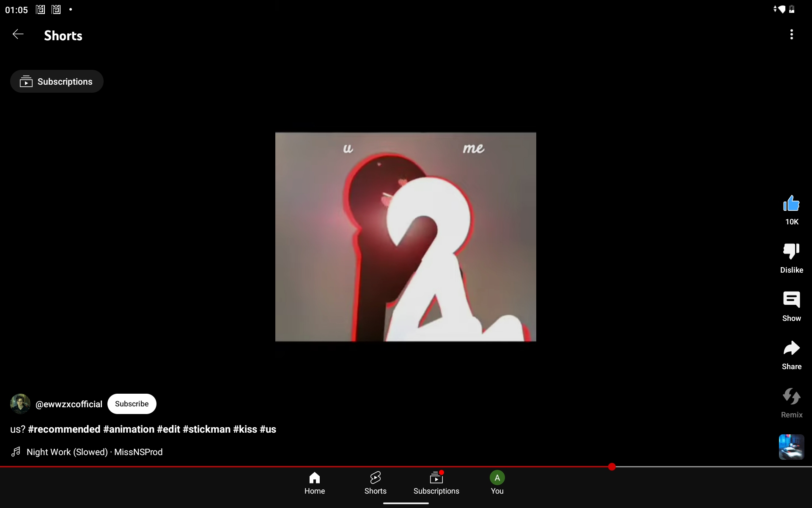Screen dimensions: 812x508
Task: Open the Share arrow icon
Action: [791, 348]
